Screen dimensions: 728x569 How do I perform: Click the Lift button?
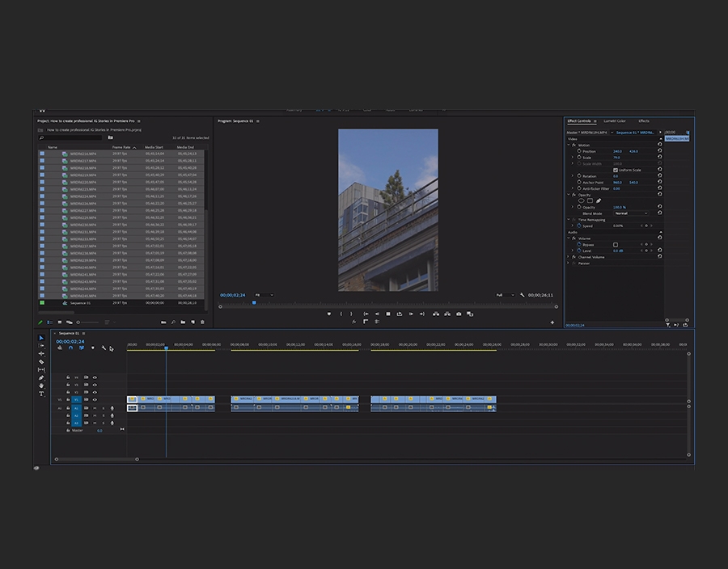coord(435,314)
